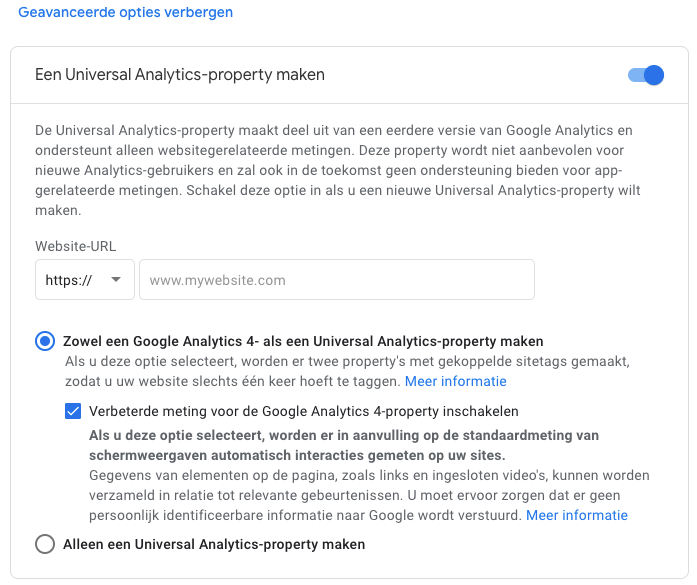Click the 'Website-URL' field label
The width and height of the screenshot is (697, 585).
(x=74, y=245)
